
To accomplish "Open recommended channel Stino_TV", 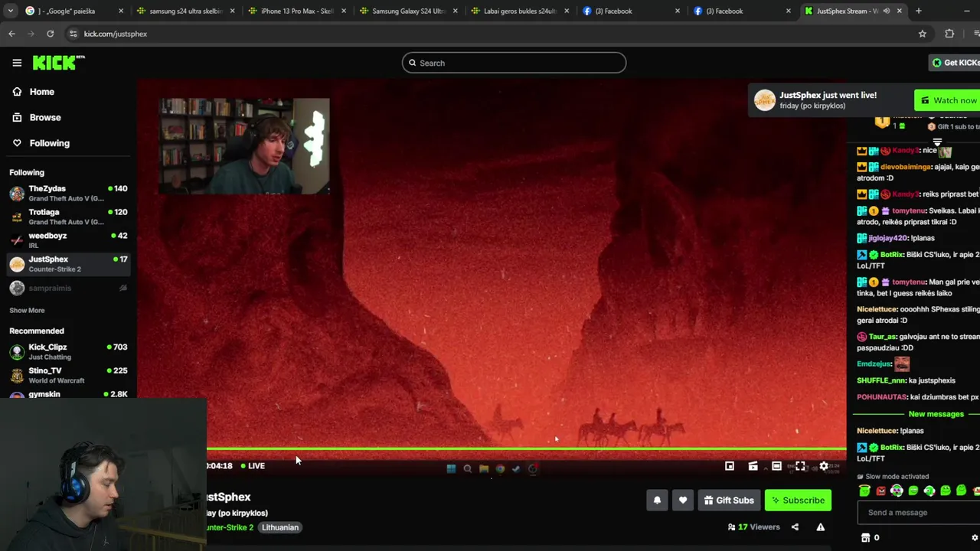I will click(68, 375).
